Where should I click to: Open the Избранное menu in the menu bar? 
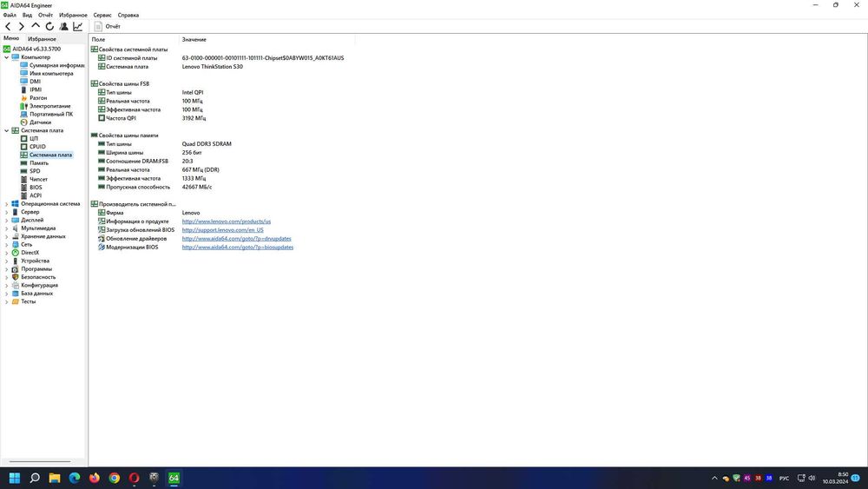tap(73, 15)
